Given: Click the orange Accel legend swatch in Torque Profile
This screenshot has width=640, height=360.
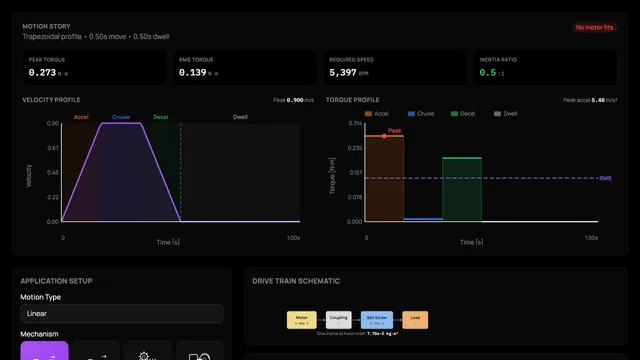Looking at the screenshot, I should [368, 113].
